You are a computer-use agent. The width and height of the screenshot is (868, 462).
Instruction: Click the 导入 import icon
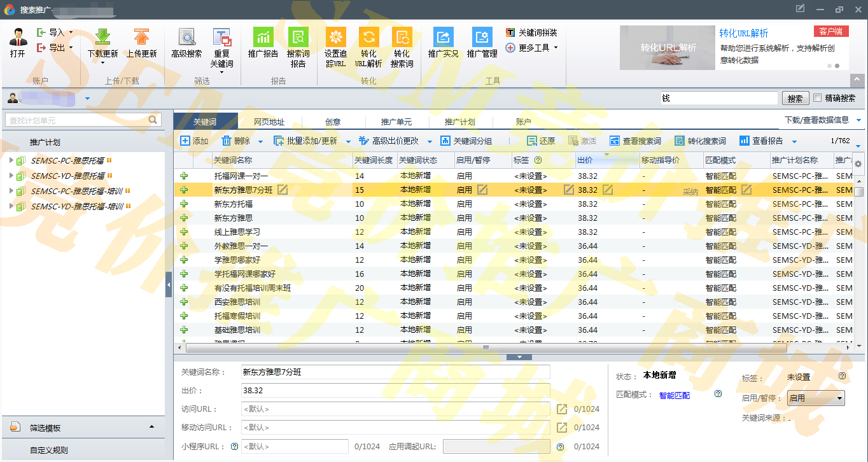click(x=42, y=32)
